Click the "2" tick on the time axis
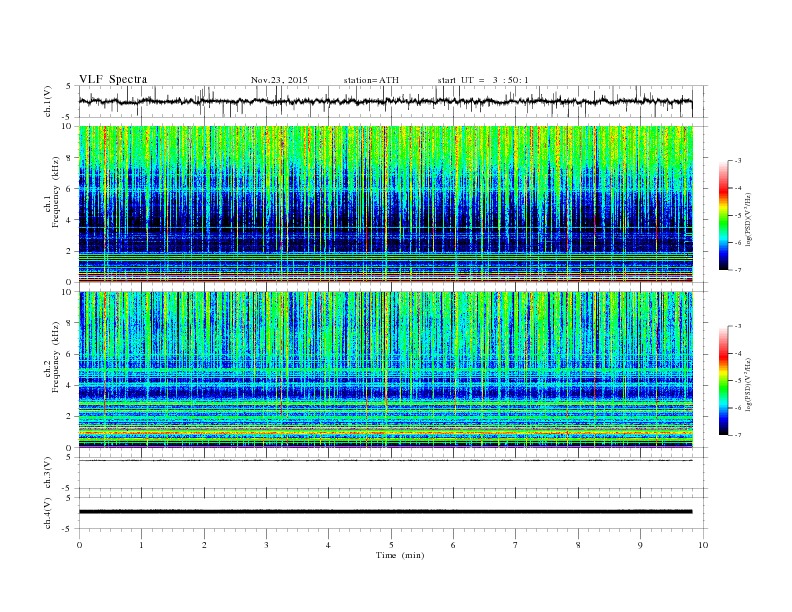Screen dimensions: 792x612 click(x=204, y=545)
